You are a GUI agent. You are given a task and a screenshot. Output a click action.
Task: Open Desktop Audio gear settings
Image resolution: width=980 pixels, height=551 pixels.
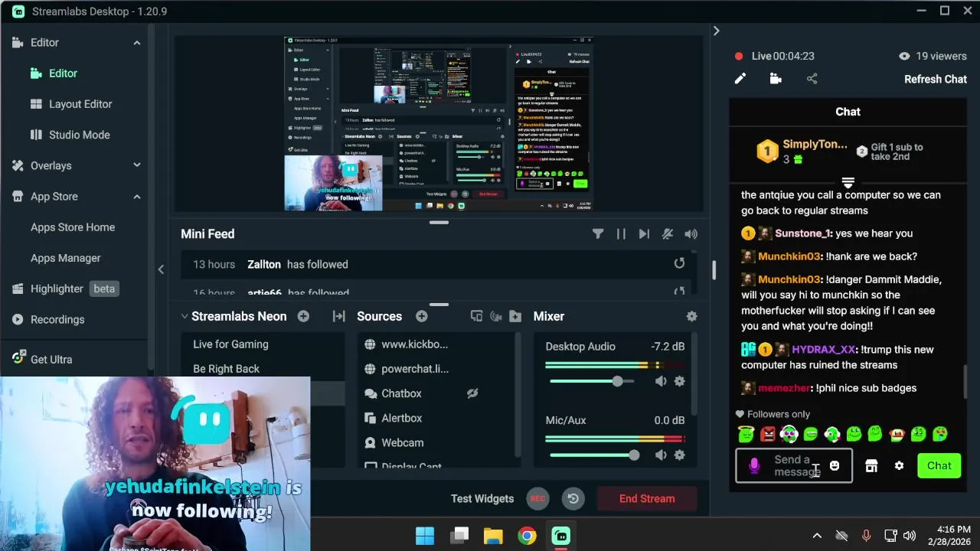[x=679, y=381]
